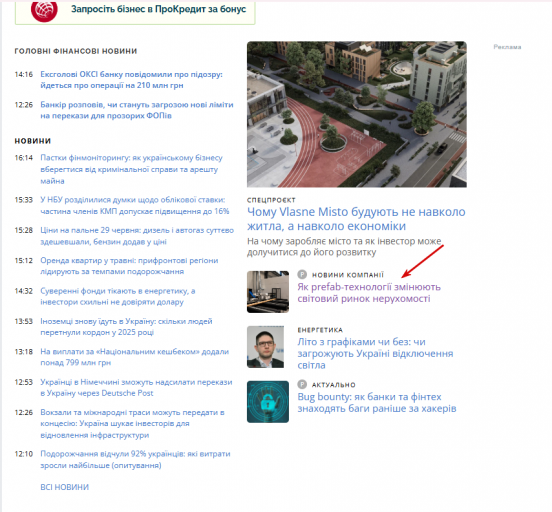
Task: Open stations and highways concession article
Action: (132, 423)
